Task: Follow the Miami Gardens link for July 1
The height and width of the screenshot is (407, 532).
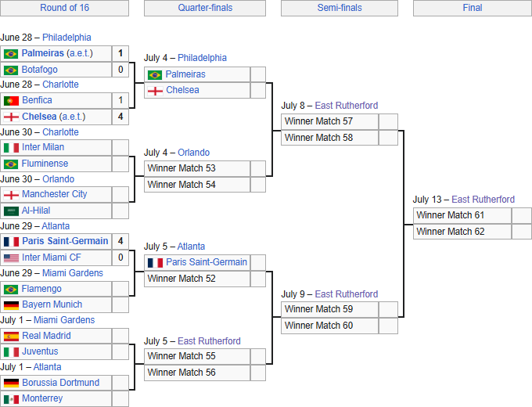Action: click(x=64, y=320)
